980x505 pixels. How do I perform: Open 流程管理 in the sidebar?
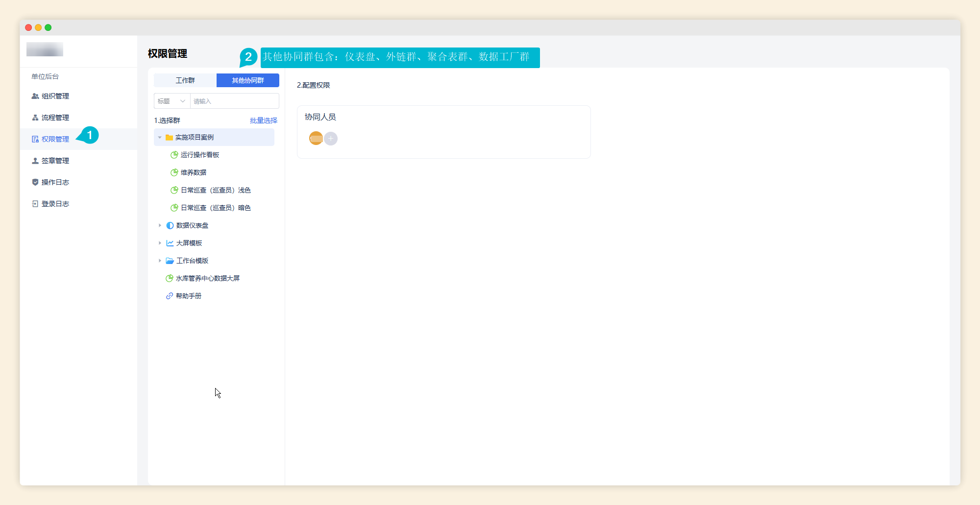55,118
